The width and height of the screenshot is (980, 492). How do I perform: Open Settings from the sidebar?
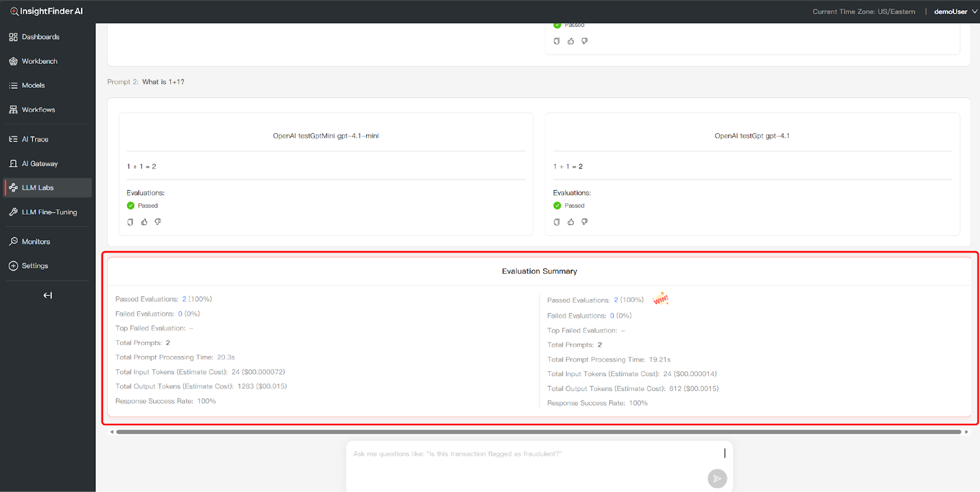[x=35, y=266]
